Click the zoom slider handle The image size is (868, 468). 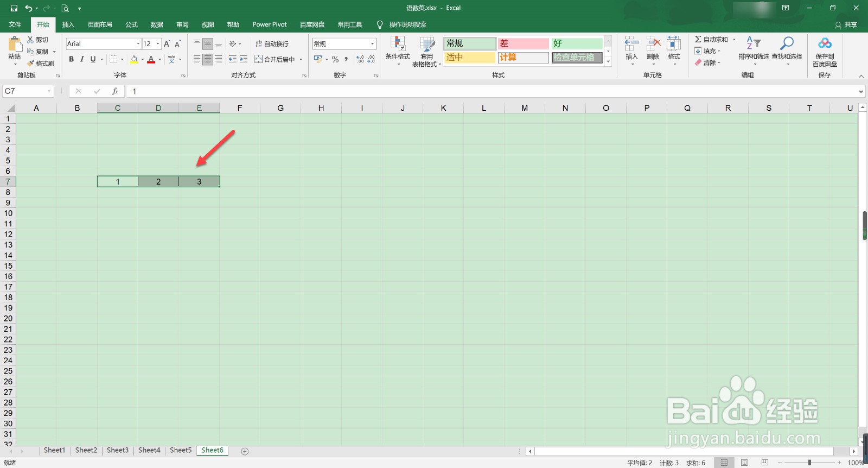(809, 463)
